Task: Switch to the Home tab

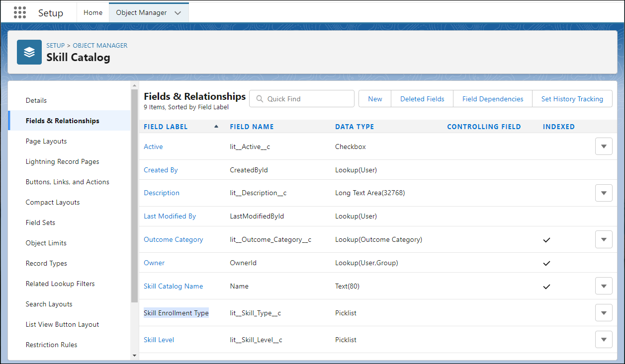Action: pos(93,12)
